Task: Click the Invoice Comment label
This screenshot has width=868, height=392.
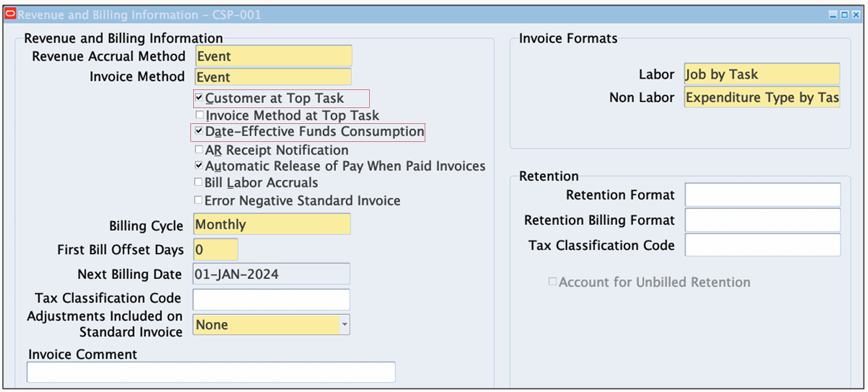Action: [x=83, y=355]
